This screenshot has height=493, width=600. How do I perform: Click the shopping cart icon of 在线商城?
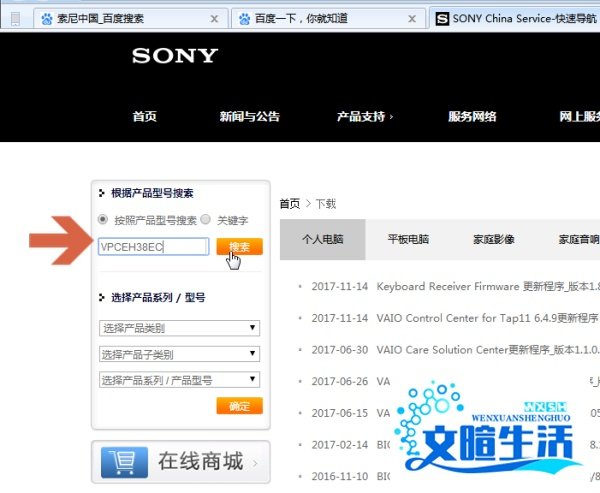tap(124, 462)
